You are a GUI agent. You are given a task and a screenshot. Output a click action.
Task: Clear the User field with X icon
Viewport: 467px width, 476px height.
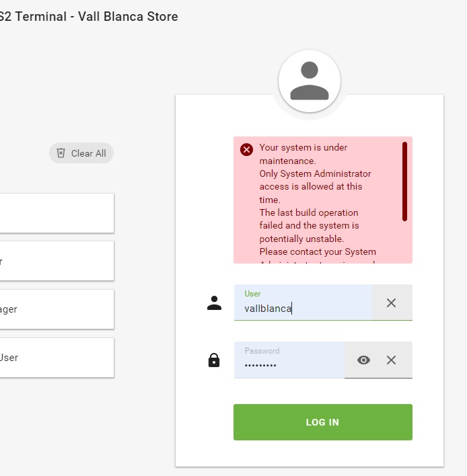(x=391, y=303)
